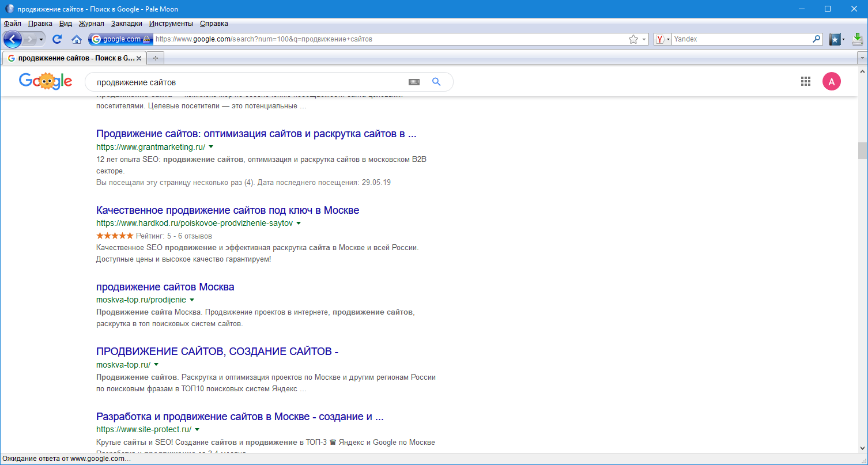
Task: Open the Downloads green arrow icon
Action: click(858, 39)
